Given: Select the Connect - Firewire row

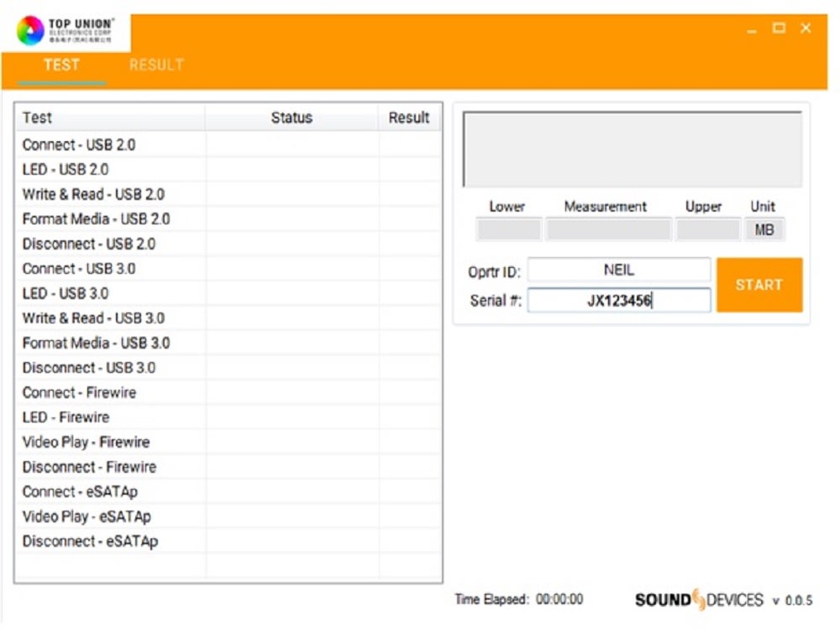Looking at the screenshot, I should pos(228,392).
